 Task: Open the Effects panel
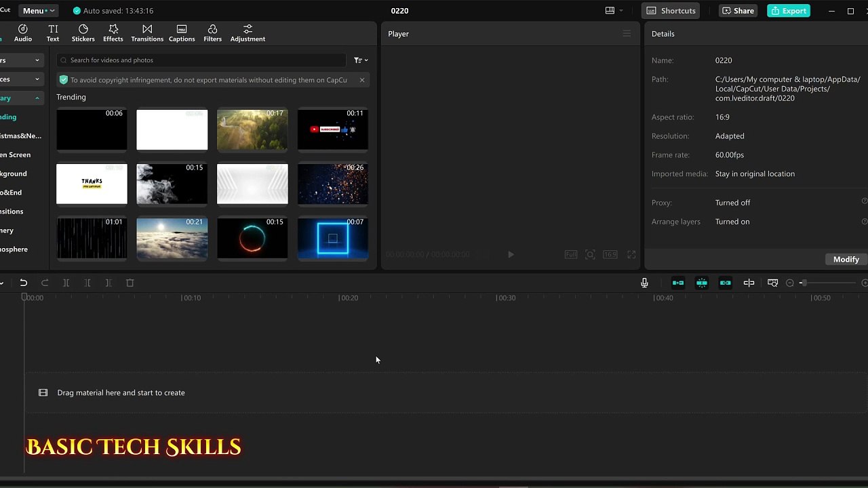click(x=113, y=33)
